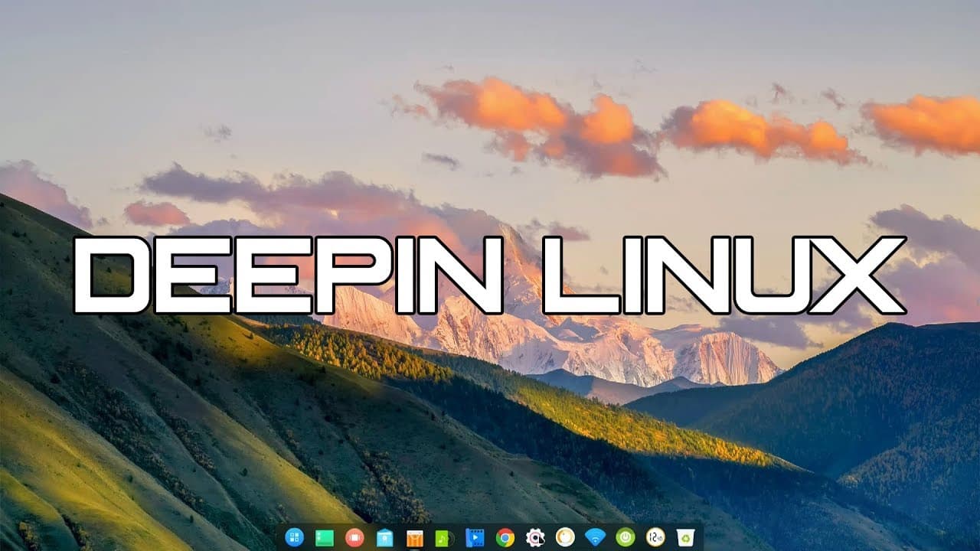Launch the File Manager from the dock
This screenshot has width=980, height=551.
click(x=384, y=537)
